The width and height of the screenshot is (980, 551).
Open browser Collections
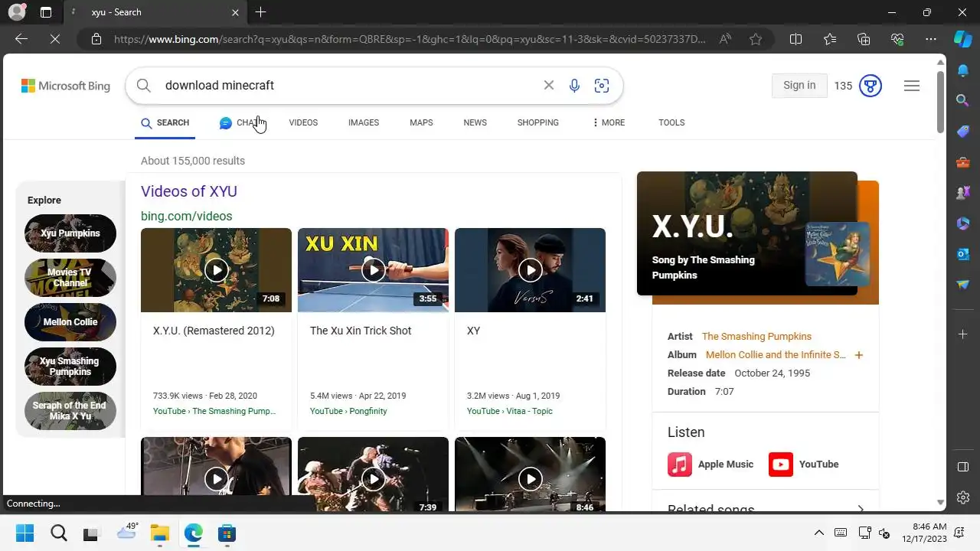pos(864,39)
